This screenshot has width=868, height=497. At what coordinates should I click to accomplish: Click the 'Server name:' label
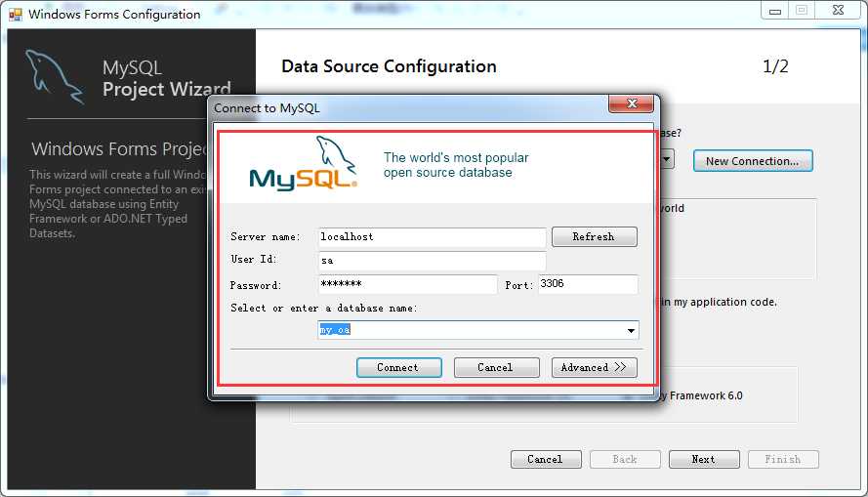click(266, 237)
